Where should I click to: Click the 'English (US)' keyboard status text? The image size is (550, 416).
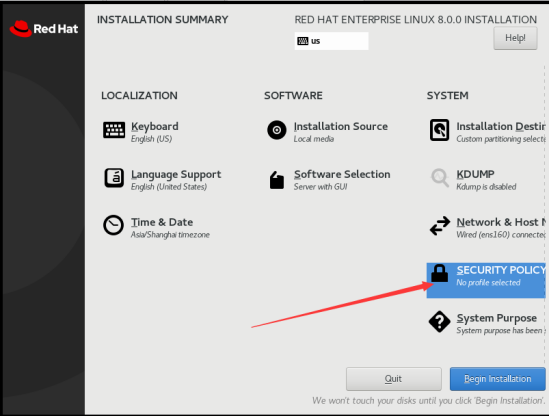click(x=152, y=139)
